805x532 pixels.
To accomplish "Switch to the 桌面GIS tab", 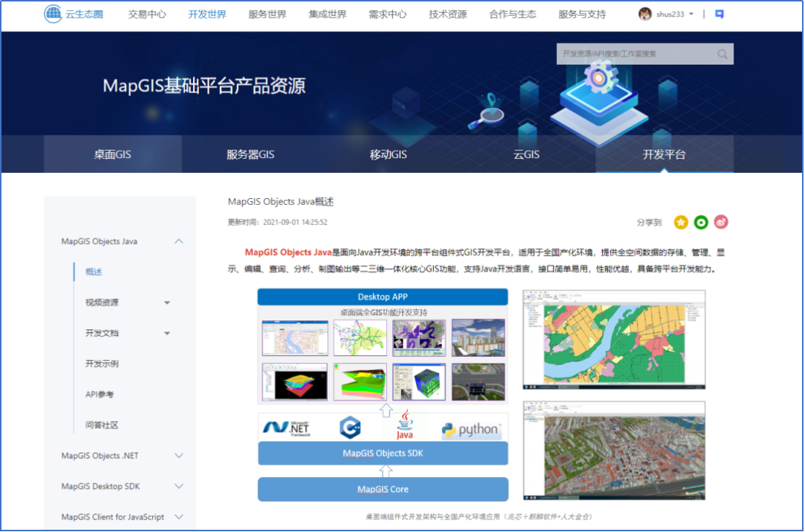I will (113, 154).
